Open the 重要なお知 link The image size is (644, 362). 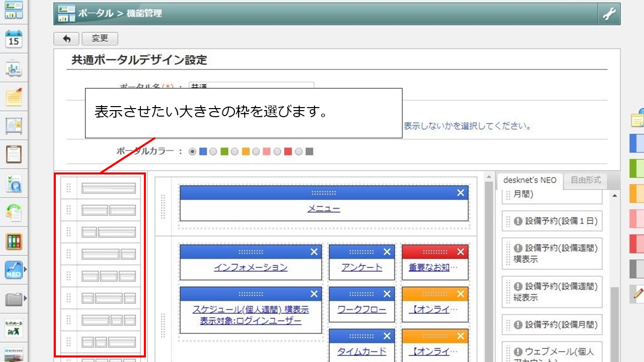433,267
